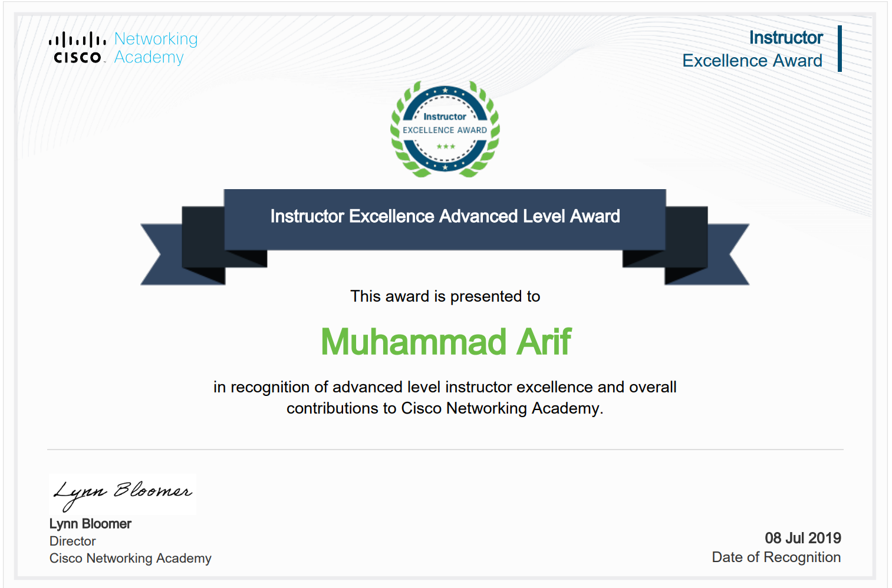
Task: Select the 'Excellence Award' heading at top right
Action: pyautogui.click(x=752, y=61)
